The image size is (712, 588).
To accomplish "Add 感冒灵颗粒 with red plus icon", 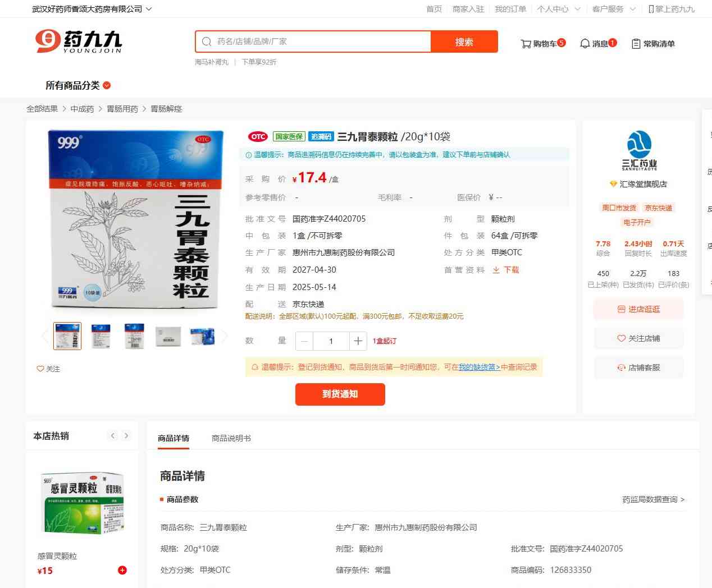I will click(122, 570).
